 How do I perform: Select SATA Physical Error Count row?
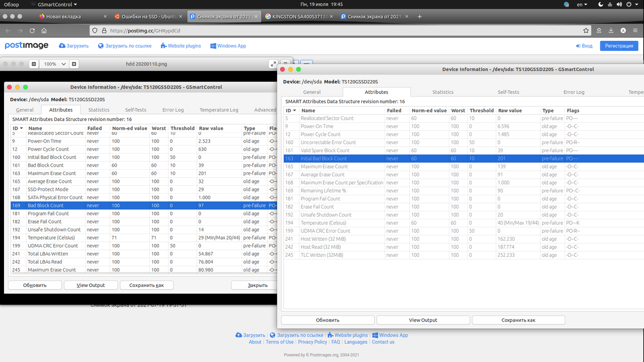[x=143, y=197]
